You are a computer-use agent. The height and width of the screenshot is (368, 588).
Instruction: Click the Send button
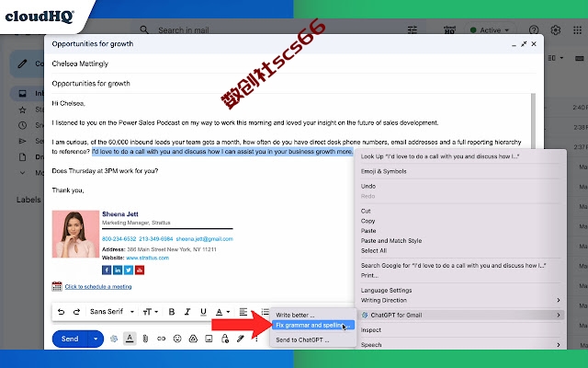tap(70, 339)
